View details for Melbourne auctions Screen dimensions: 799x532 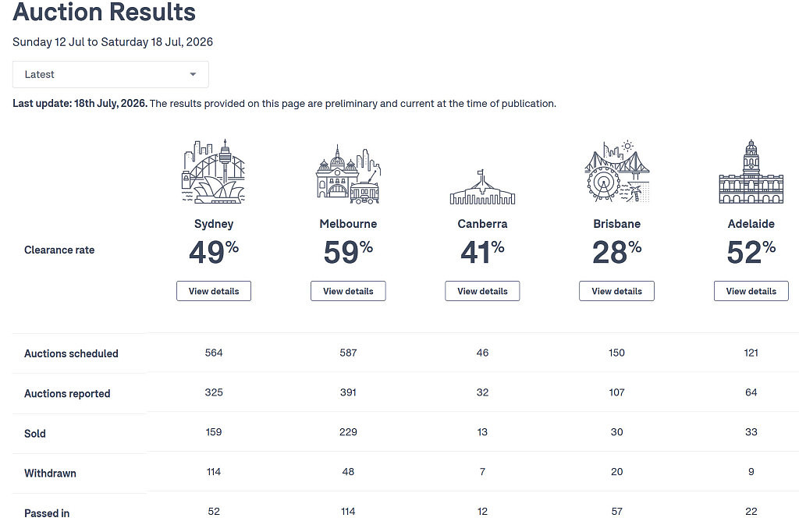tap(348, 291)
